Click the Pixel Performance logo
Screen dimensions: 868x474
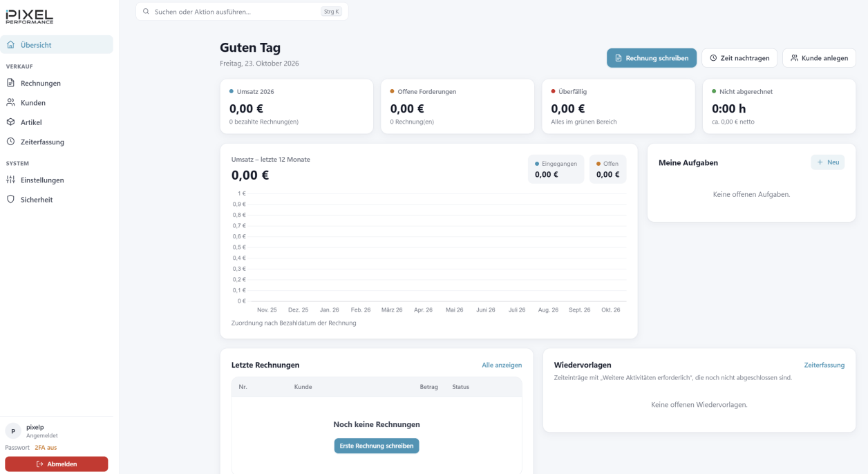pyautogui.click(x=29, y=17)
